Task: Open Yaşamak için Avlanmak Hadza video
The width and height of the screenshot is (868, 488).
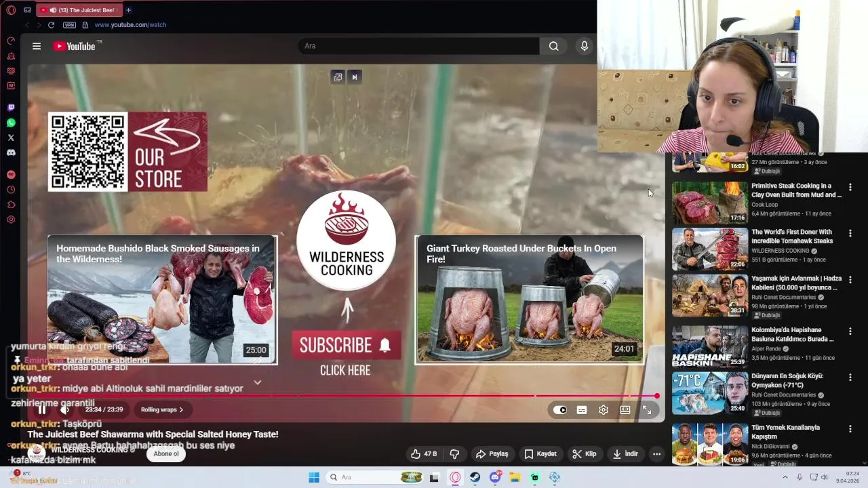Action: tap(710, 295)
